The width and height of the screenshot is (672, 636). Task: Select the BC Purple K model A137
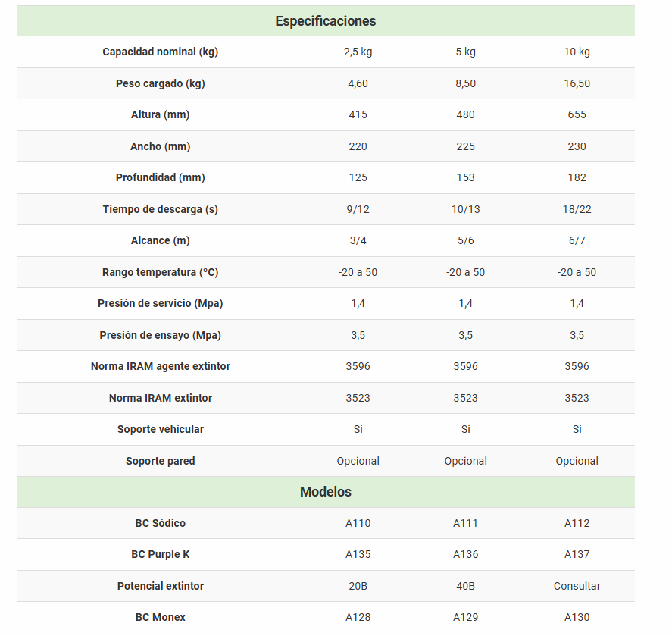[577, 555]
